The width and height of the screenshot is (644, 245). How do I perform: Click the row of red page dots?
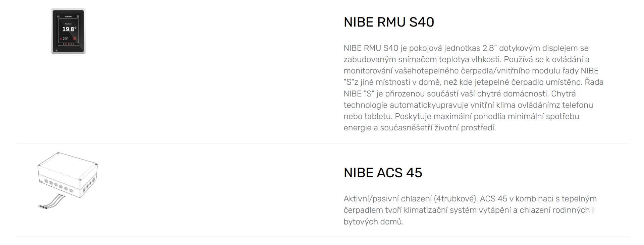click(x=68, y=44)
